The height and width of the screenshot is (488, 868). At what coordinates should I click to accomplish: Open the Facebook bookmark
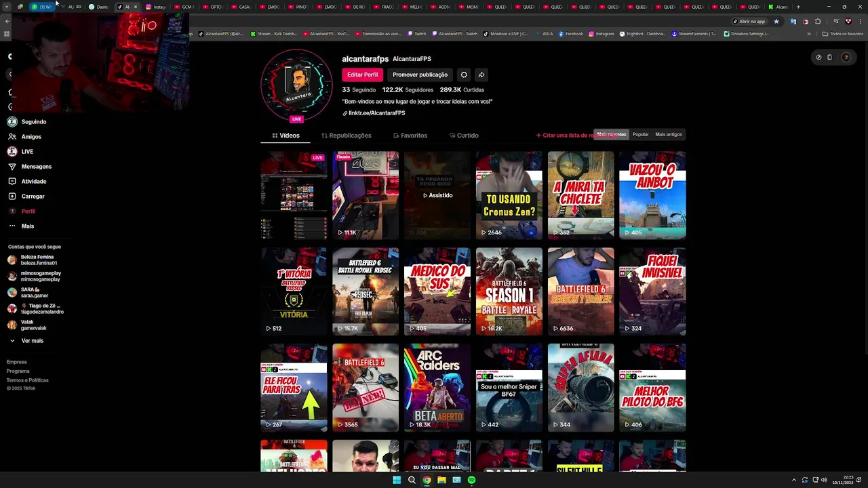570,34
